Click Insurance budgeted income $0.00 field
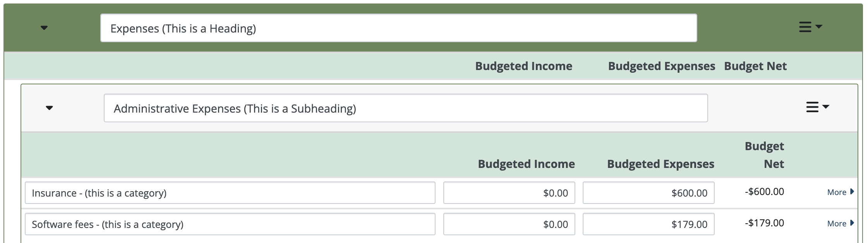Image resolution: width=868 pixels, height=243 pixels. click(x=509, y=193)
